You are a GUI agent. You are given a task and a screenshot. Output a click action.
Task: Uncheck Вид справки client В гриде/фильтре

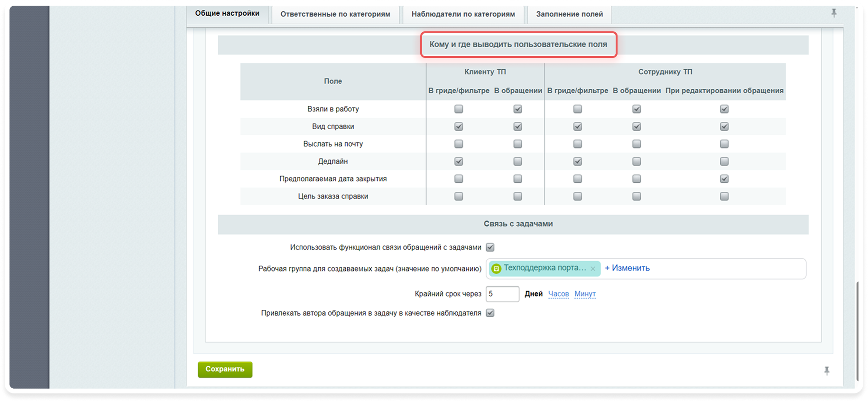[459, 127]
